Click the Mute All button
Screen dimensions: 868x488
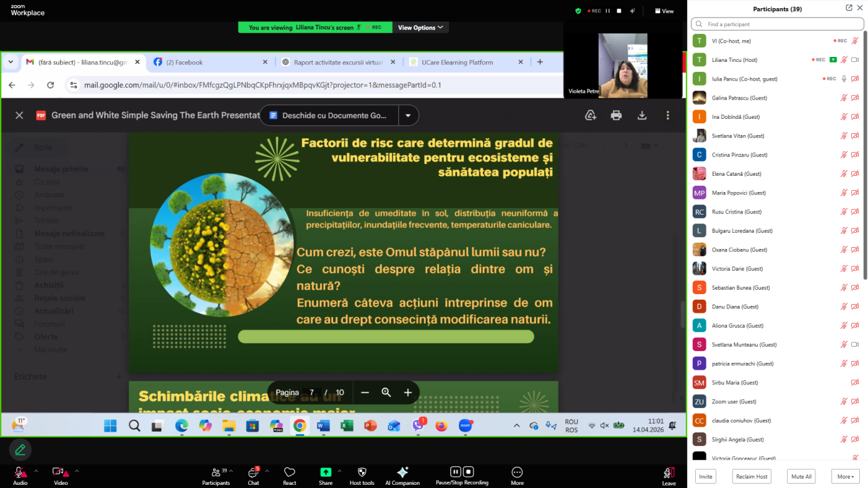pyautogui.click(x=801, y=476)
